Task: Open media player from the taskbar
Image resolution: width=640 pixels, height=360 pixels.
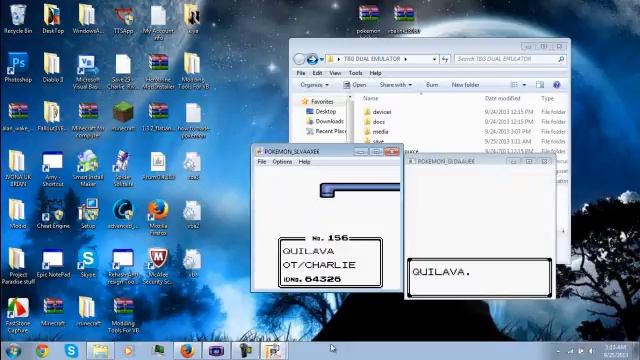Action: pyautogui.click(x=129, y=351)
